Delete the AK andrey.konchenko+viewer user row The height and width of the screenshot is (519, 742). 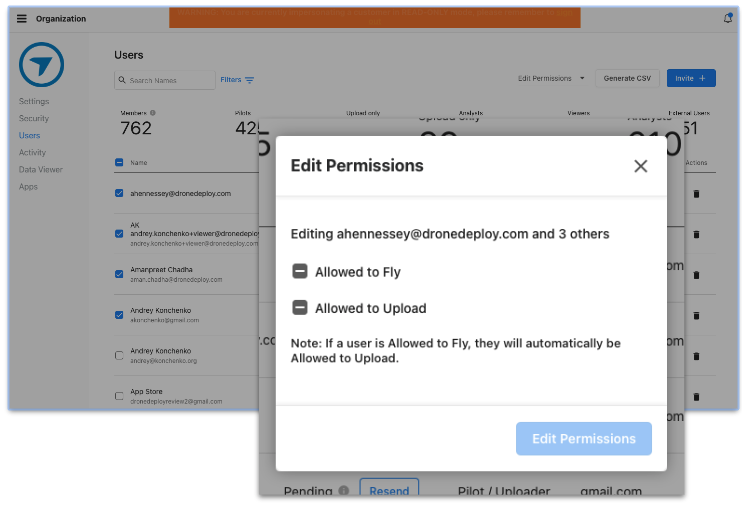(x=696, y=234)
